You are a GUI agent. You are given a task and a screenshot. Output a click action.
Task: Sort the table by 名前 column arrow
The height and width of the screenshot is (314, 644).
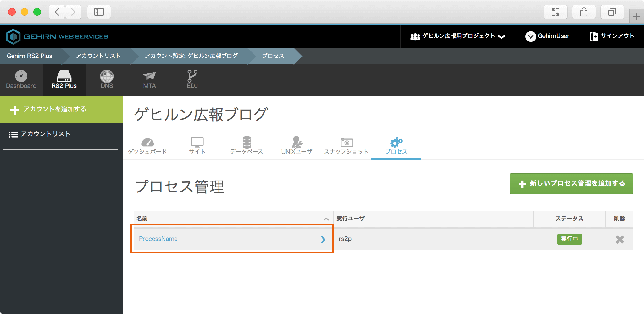click(x=326, y=219)
